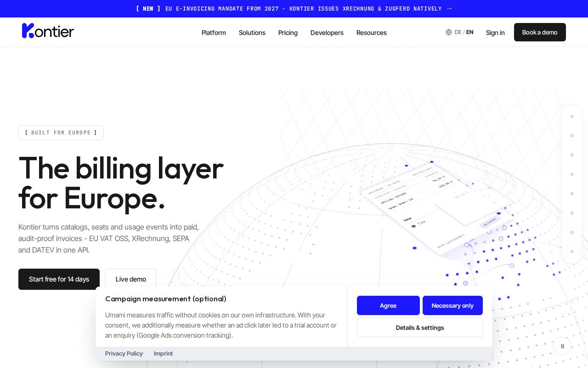
Task: Open the Developers menu
Action: [327, 33]
